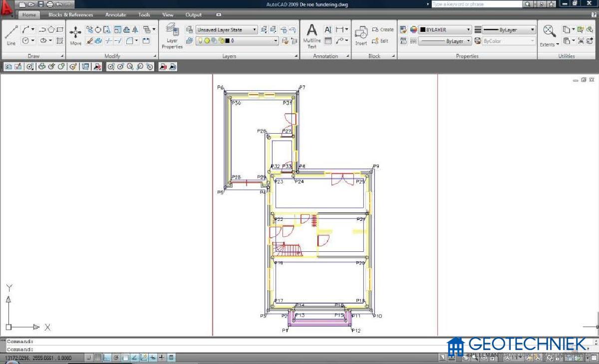
Task: Toggle Snap mode in status bar
Action: pos(89,358)
